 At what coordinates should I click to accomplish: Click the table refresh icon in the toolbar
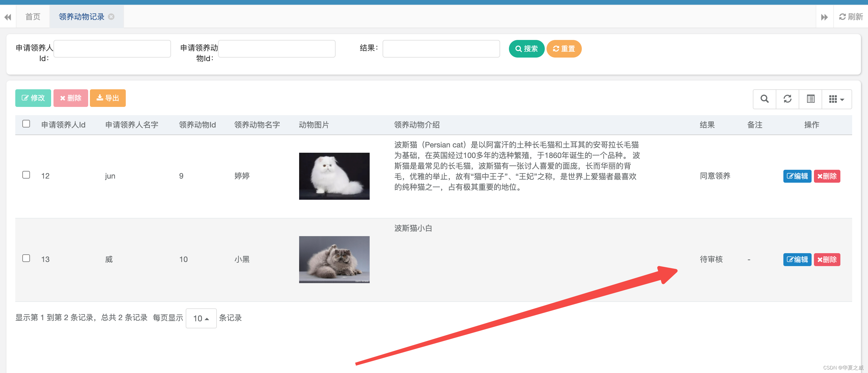[787, 99]
